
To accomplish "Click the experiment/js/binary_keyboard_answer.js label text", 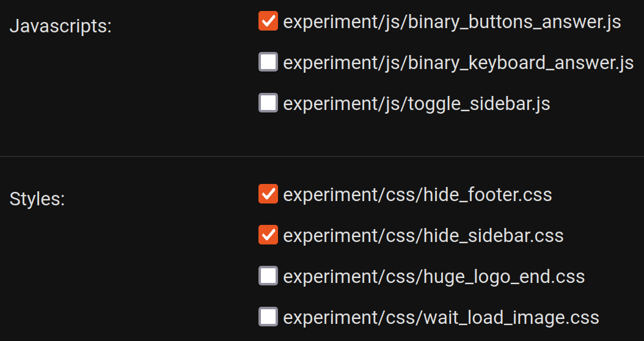I will point(458,63).
